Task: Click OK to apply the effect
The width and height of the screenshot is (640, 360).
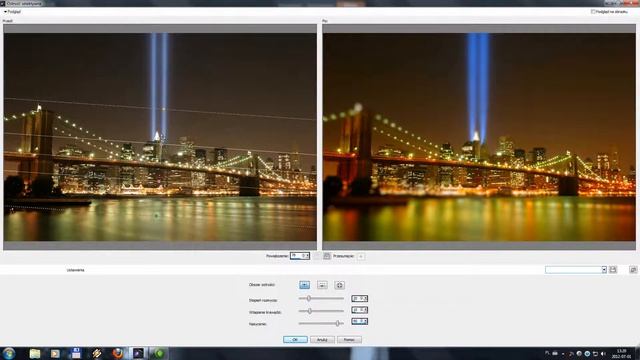Action: [295, 340]
